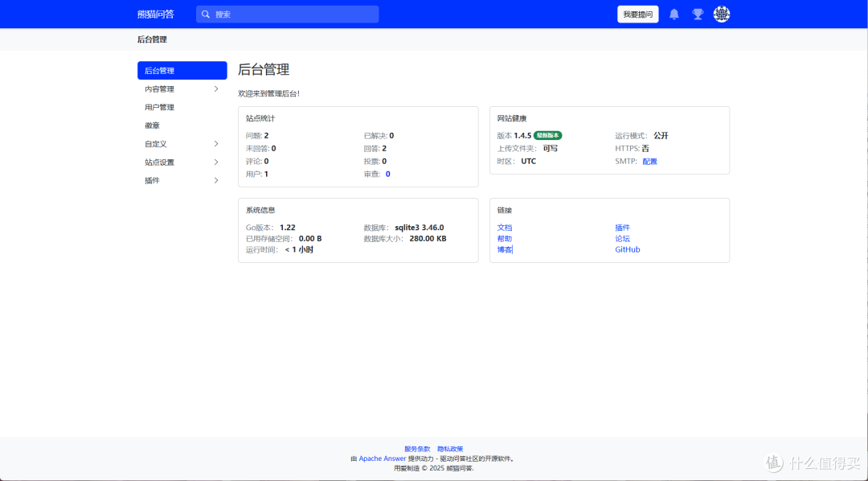The width and height of the screenshot is (868, 481).
Task: Click the 审查 count link 0
Action: (387, 174)
